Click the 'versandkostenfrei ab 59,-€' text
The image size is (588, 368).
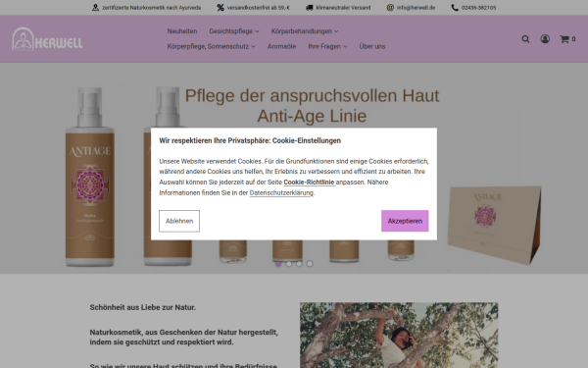pyautogui.click(x=258, y=8)
